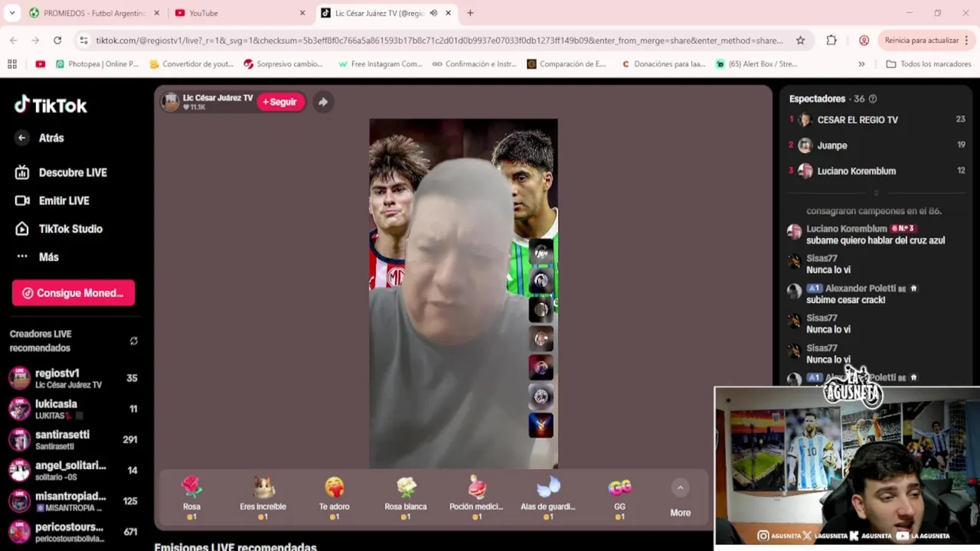This screenshot has height=551, width=980.
Task: Open a new browser tab
Action: (470, 13)
